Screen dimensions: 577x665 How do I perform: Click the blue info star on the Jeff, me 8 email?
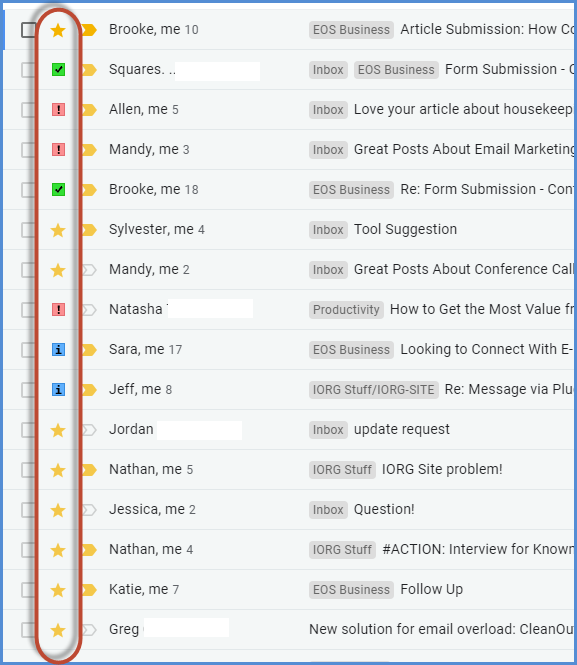(x=58, y=390)
